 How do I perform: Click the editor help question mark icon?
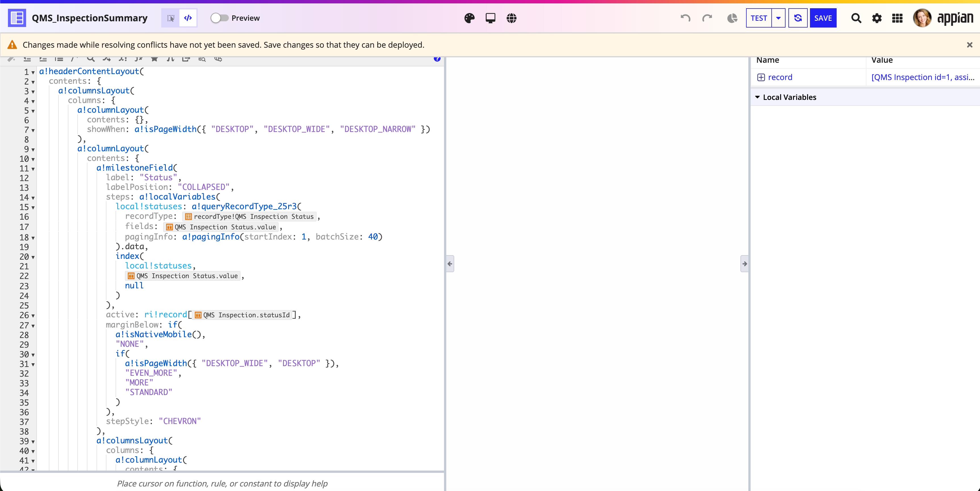pyautogui.click(x=437, y=59)
